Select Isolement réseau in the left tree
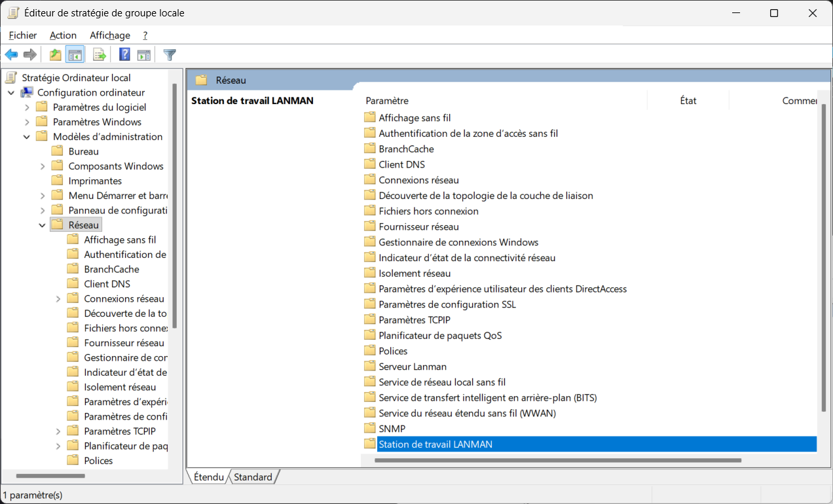The height and width of the screenshot is (504, 833). pyautogui.click(x=120, y=387)
